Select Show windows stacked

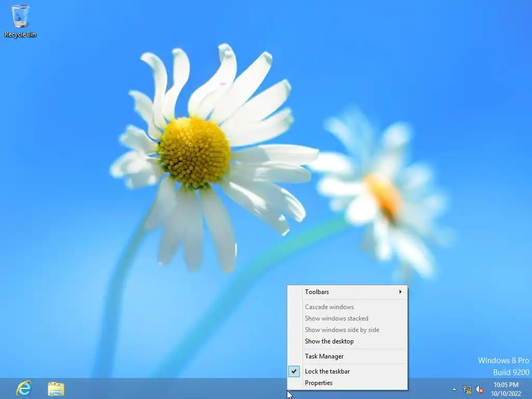[348, 318]
